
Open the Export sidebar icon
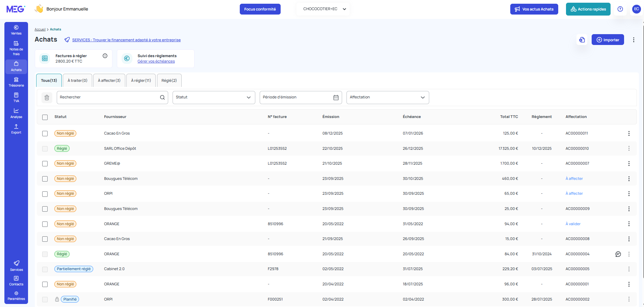tap(16, 129)
